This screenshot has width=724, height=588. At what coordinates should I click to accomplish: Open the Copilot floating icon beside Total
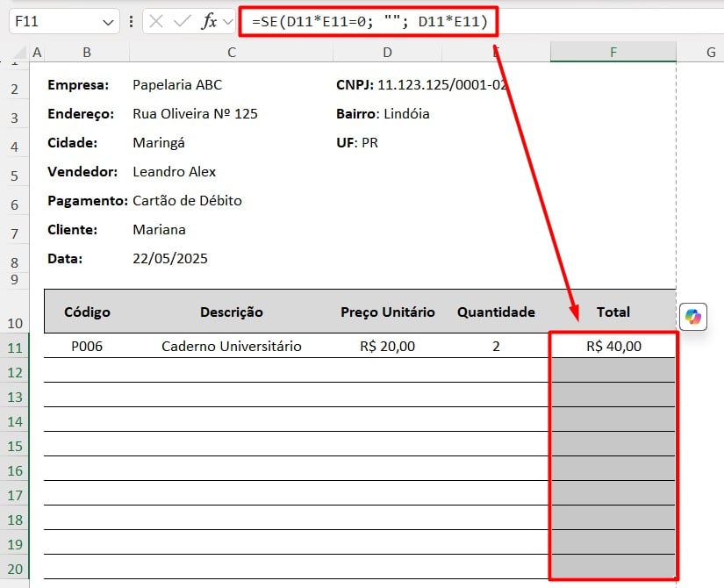click(693, 317)
